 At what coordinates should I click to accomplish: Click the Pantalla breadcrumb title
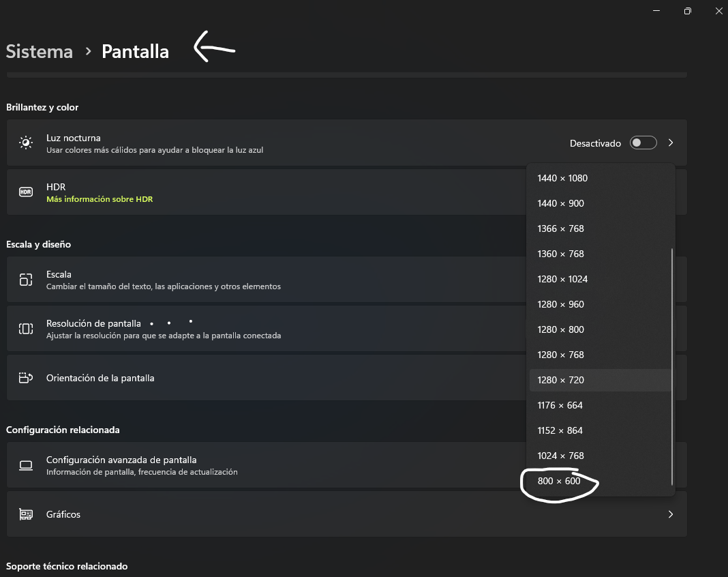135,52
